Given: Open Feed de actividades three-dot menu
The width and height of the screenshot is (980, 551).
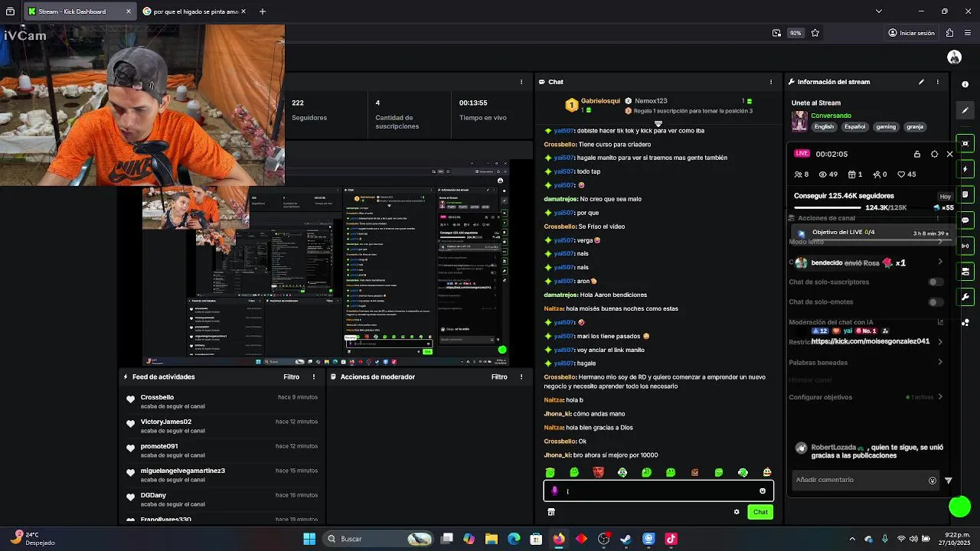Looking at the screenshot, I should coord(313,377).
